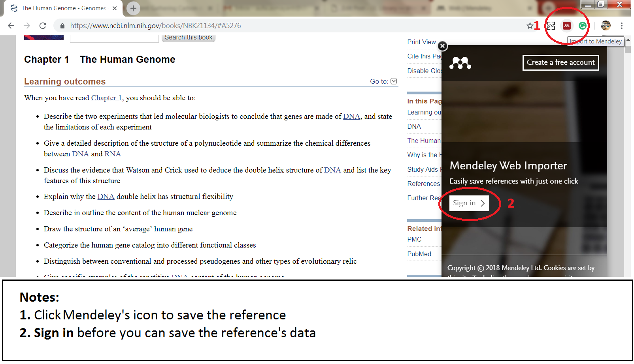Screen dimensions: 634x364
Task: Open the first DNA link in bullet one
Action: 351,116
